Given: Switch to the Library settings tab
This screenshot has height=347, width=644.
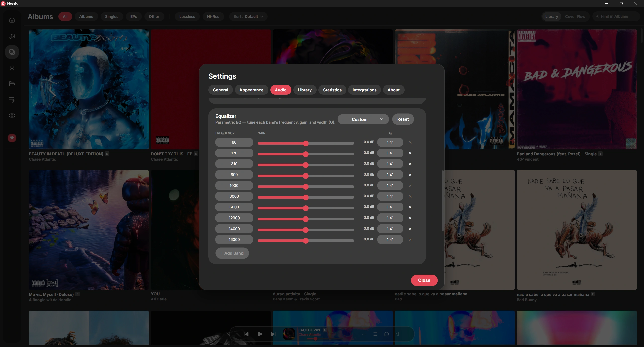Looking at the screenshot, I should pyautogui.click(x=305, y=90).
